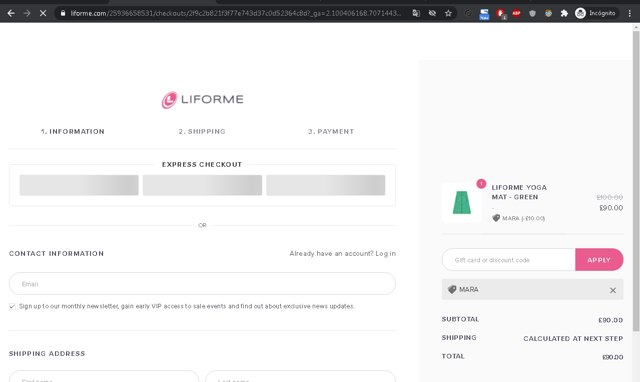Viewport: 640px width, 382px height.
Task: Click the gray shield extension icon
Action: tap(532, 13)
